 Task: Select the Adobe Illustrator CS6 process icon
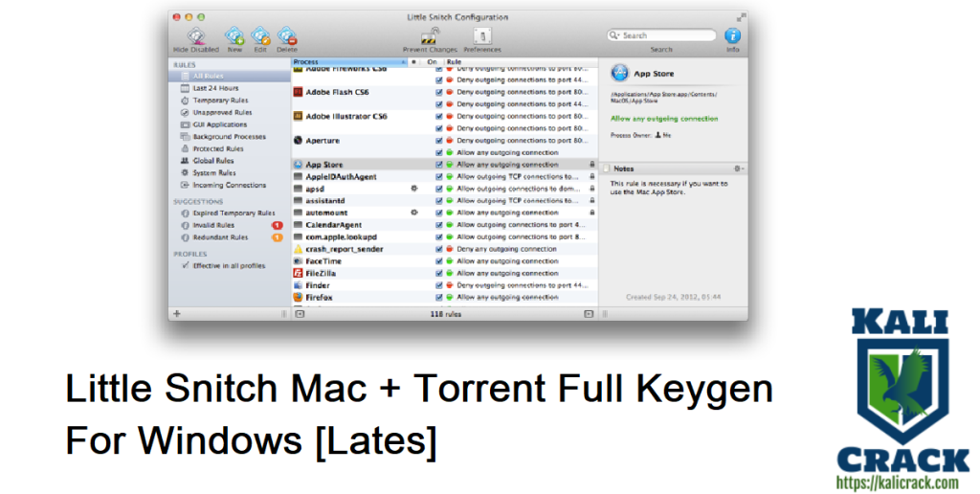tap(299, 116)
